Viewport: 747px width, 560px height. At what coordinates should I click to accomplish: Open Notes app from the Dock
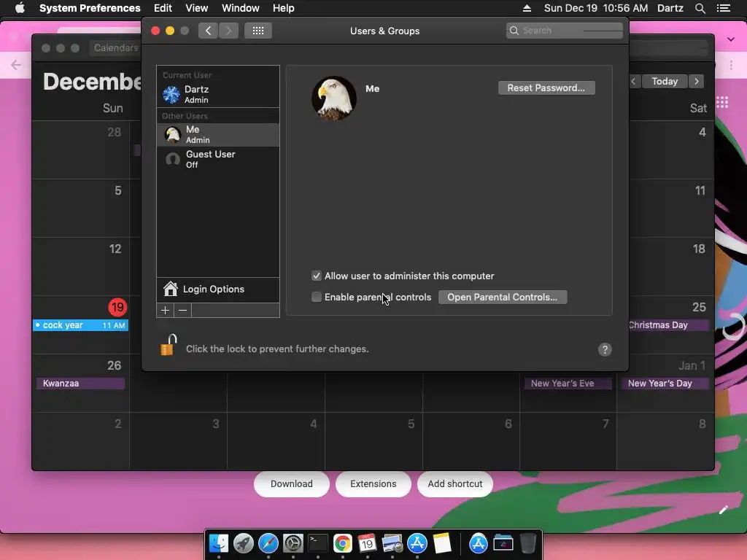point(441,543)
